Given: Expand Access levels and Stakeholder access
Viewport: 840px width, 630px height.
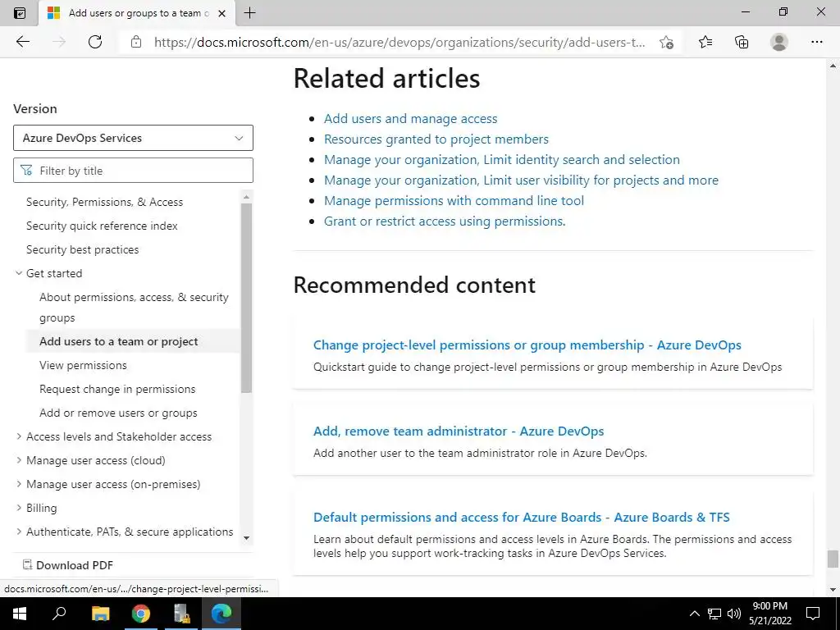Looking at the screenshot, I should (x=19, y=436).
